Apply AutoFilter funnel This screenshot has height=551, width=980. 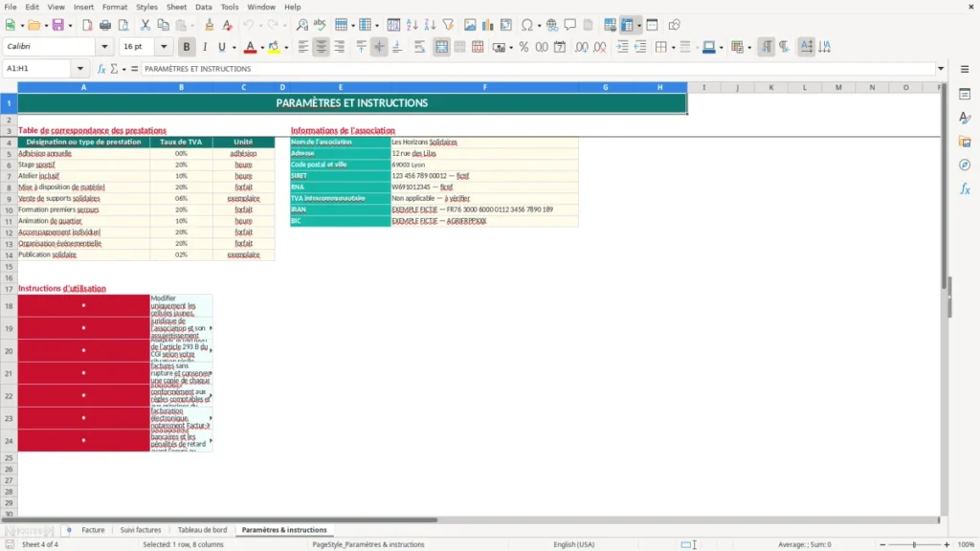(x=448, y=25)
